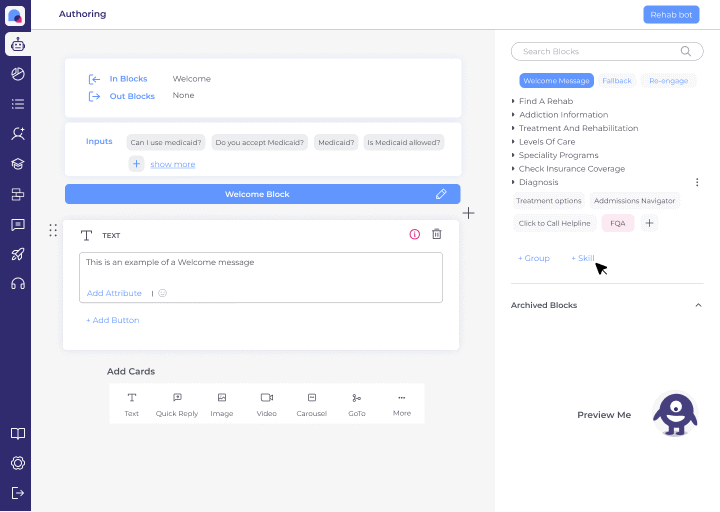Click inside the Search Blocks field
Image resolution: width=720 pixels, height=512 pixels.
click(607, 51)
